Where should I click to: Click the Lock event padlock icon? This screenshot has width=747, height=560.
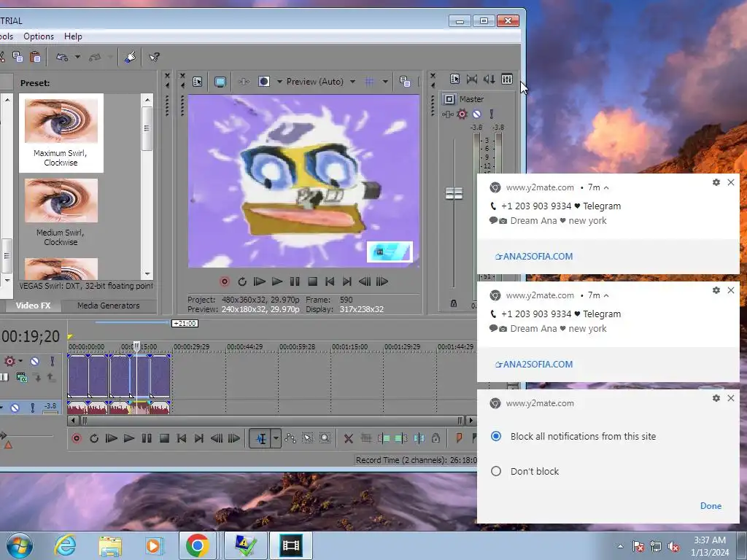(436, 438)
